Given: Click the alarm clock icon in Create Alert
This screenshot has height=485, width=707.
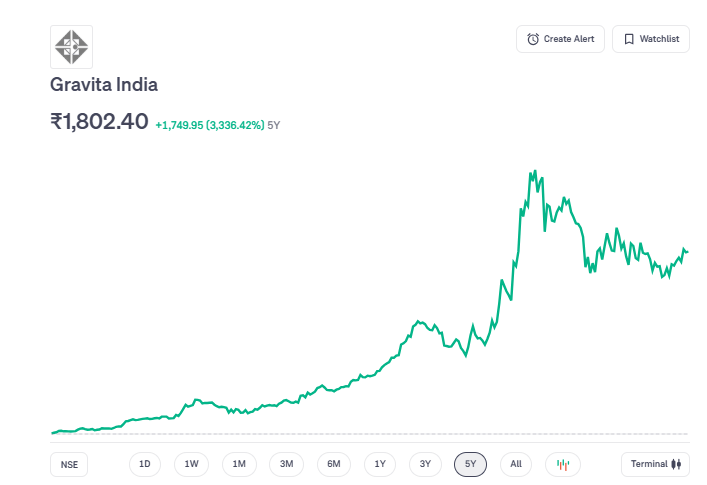Looking at the screenshot, I should pos(533,39).
